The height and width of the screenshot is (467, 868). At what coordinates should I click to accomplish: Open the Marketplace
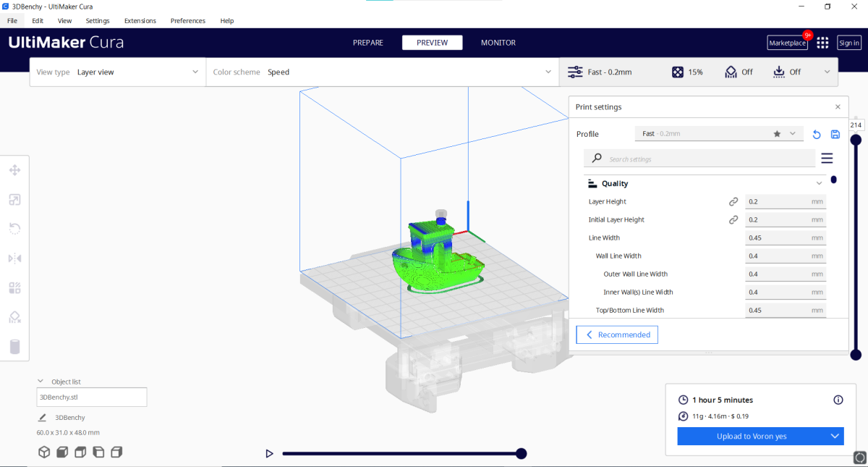point(787,43)
